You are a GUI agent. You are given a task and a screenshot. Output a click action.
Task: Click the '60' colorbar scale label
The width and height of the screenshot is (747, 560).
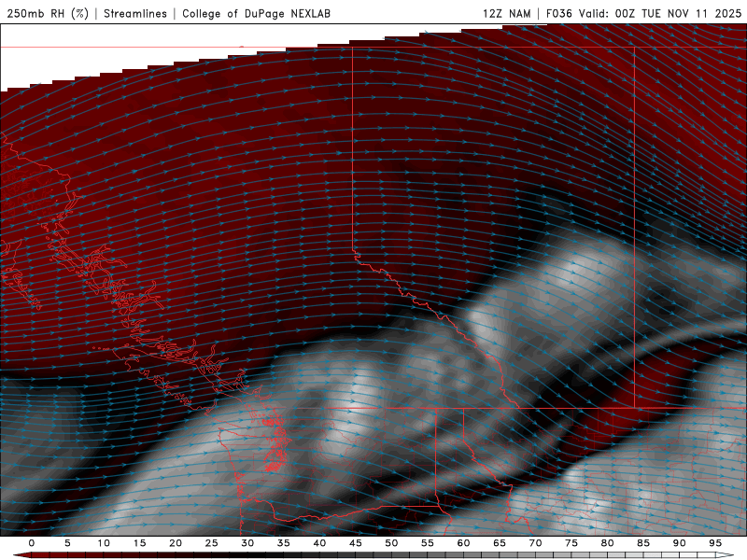pos(463,543)
